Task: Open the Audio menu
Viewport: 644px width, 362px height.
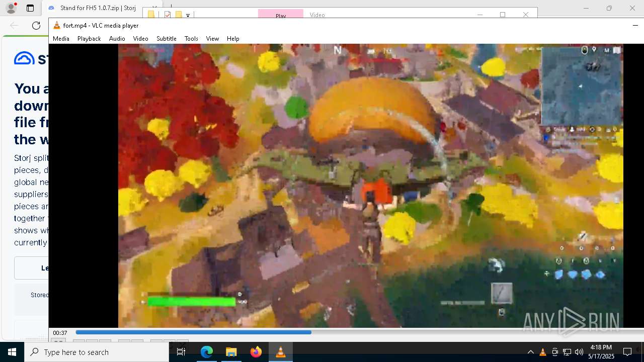Action: [117, 39]
